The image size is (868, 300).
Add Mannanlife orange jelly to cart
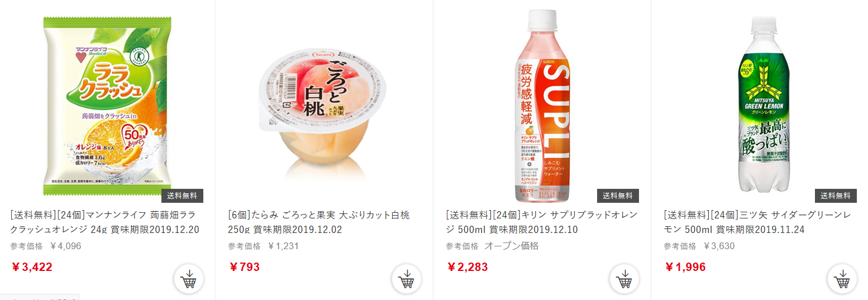click(189, 279)
